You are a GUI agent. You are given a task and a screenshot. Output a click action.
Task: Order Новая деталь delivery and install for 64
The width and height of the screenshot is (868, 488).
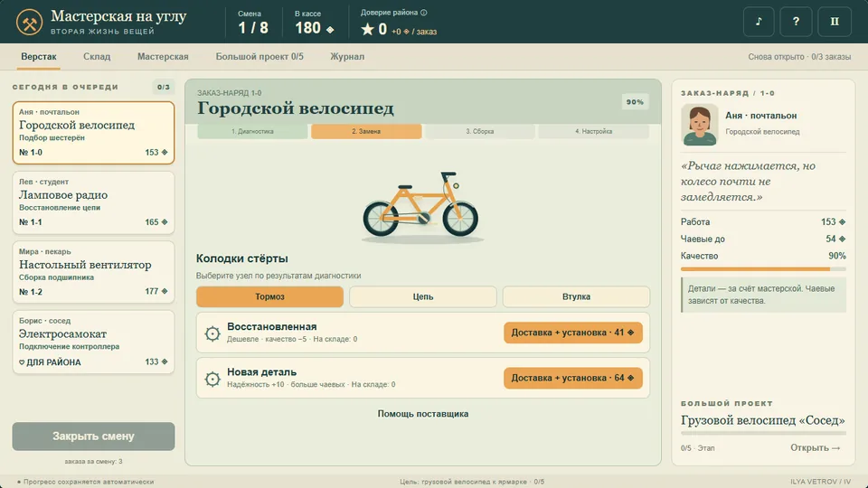click(x=573, y=378)
